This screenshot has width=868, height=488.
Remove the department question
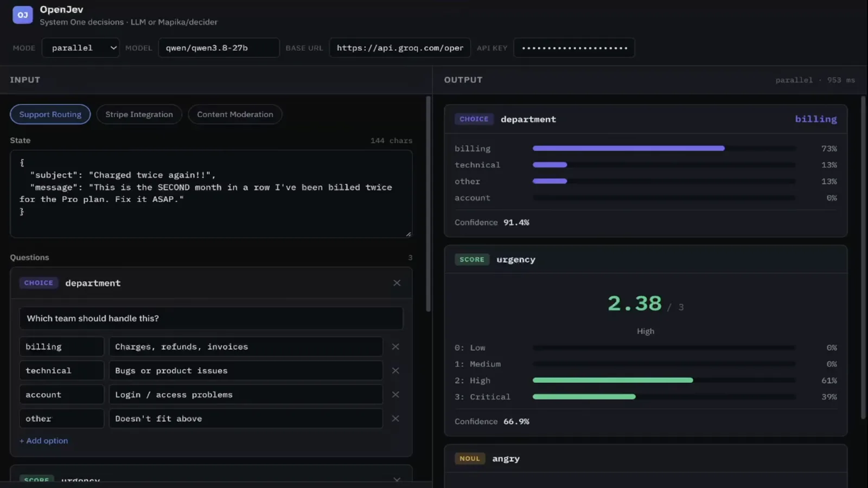397,283
